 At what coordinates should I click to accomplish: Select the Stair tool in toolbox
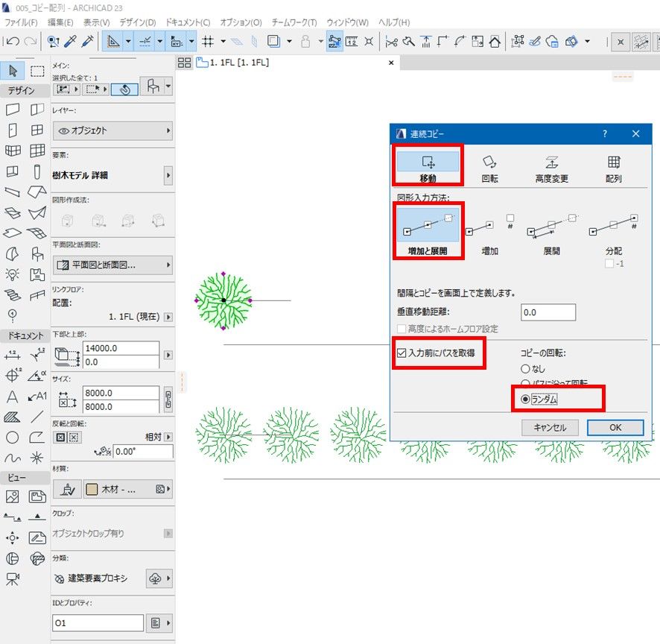(x=13, y=295)
